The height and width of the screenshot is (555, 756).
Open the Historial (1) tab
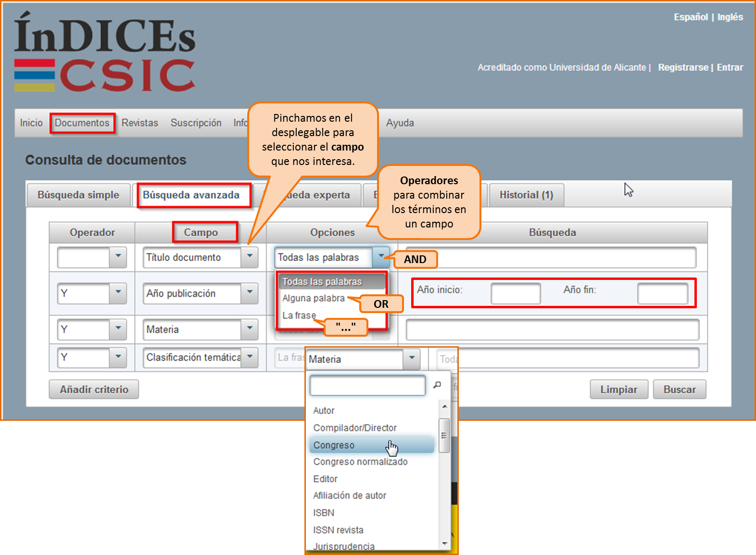coord(526,195)
